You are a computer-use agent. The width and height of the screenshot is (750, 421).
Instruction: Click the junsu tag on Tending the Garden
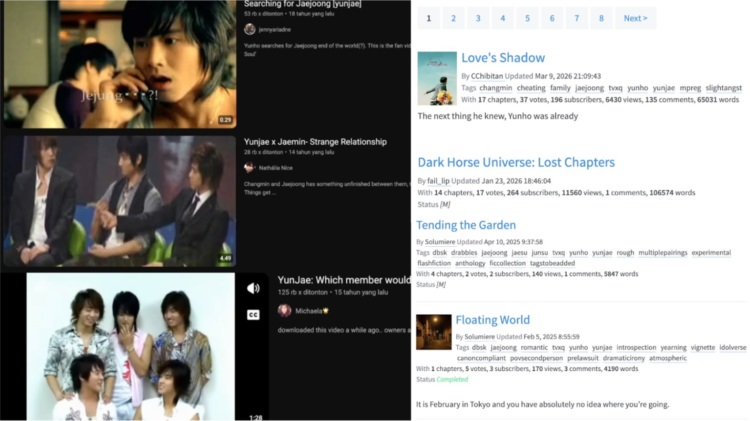point(540,253)
